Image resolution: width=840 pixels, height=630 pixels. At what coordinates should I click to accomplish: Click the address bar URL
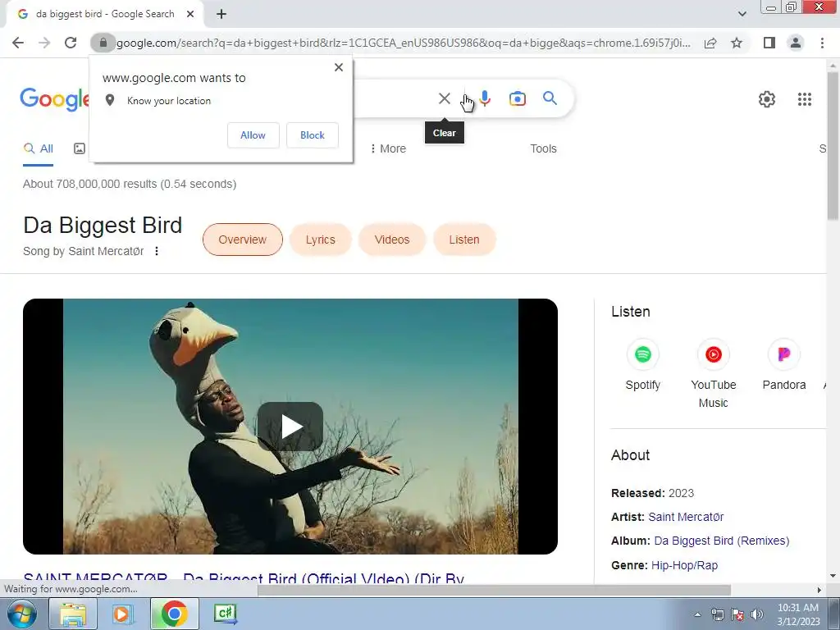point(403,43)
